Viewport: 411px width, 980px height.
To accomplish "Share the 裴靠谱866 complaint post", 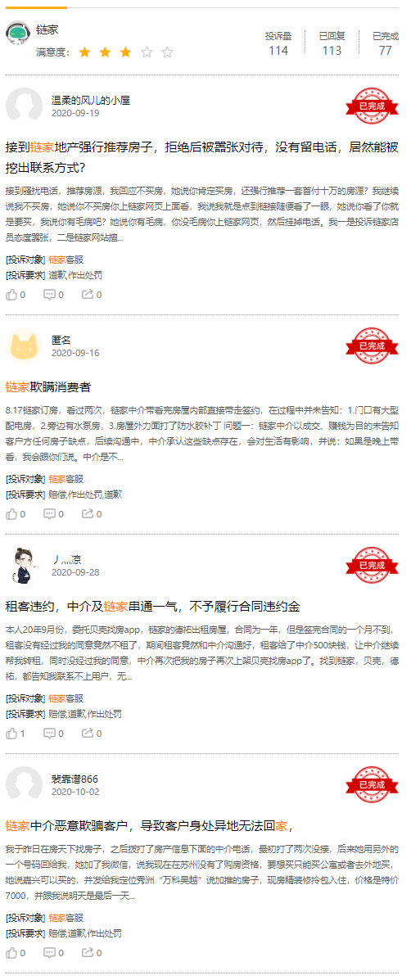I will (x=92, y=952).
